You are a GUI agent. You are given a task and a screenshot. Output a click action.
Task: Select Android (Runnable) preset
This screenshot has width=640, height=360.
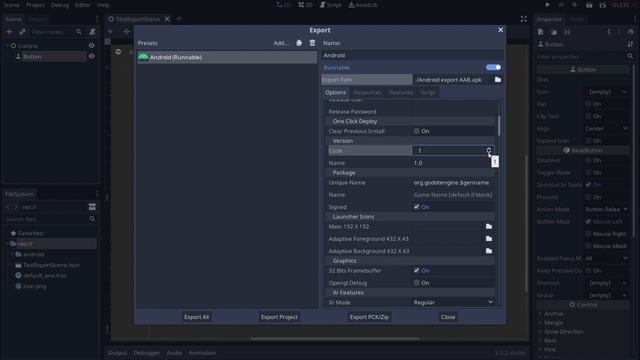(x=227, y=57)
